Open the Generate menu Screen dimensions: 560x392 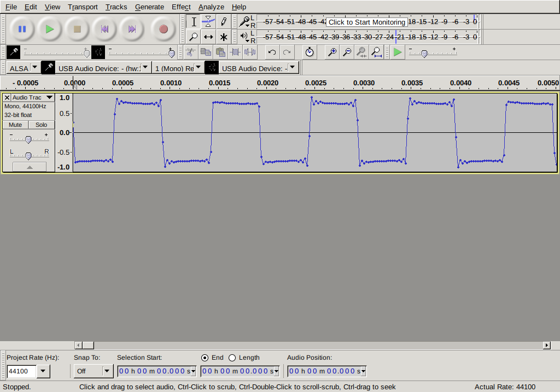tap(149, 7)
